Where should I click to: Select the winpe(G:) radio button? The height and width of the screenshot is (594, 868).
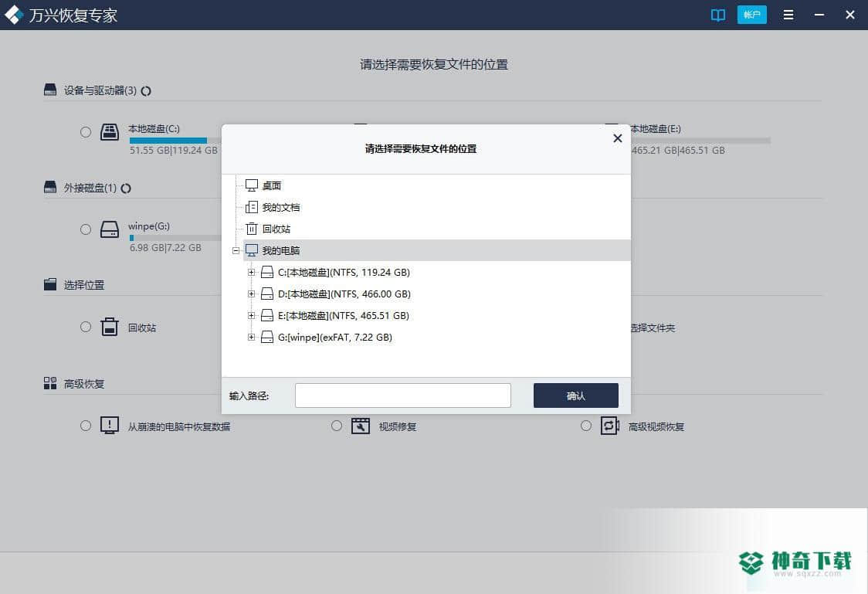pyautogui.click(x=85, y=229)
